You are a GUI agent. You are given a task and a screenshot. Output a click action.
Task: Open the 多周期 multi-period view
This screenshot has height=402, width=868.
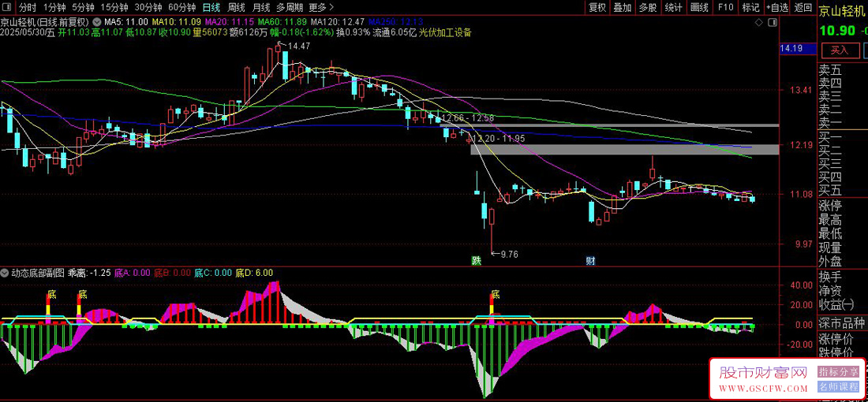(x=290, y=8)
